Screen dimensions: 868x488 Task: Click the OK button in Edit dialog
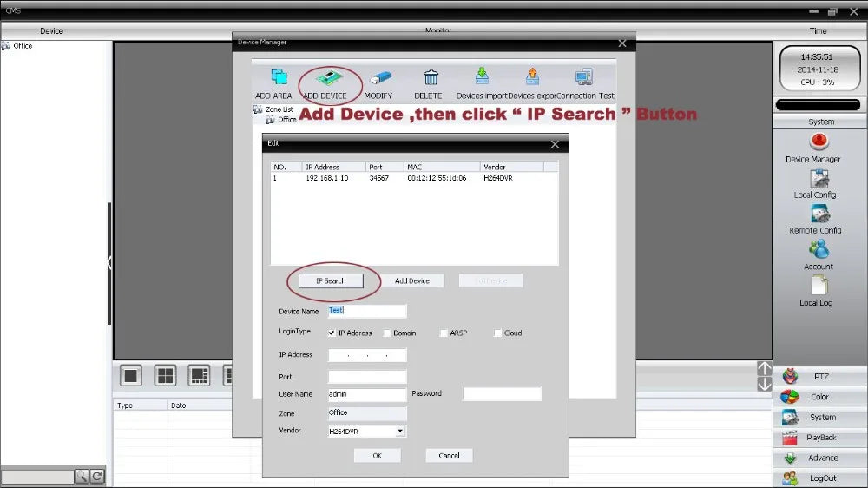377,455
